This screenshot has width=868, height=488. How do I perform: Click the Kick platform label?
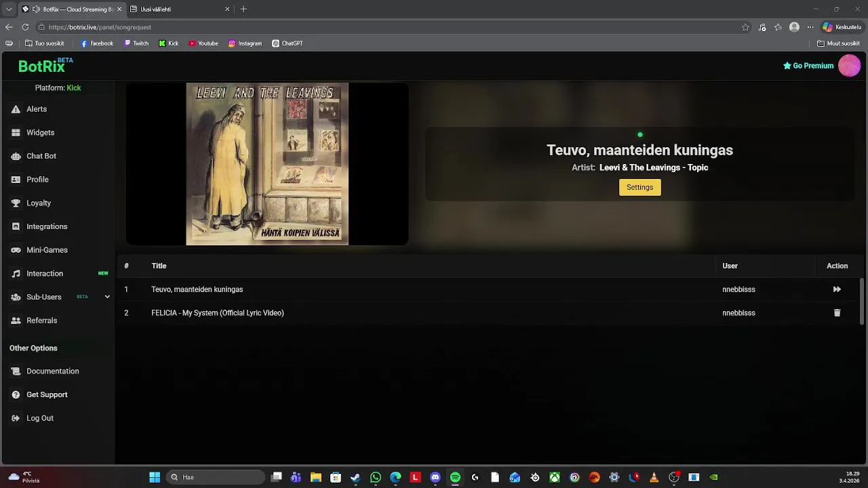click(x=73, y=88)
